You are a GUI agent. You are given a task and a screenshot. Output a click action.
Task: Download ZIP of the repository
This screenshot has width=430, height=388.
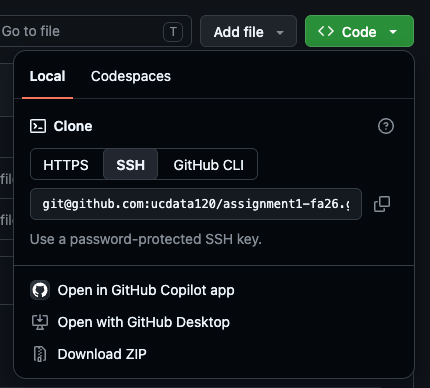102,354
